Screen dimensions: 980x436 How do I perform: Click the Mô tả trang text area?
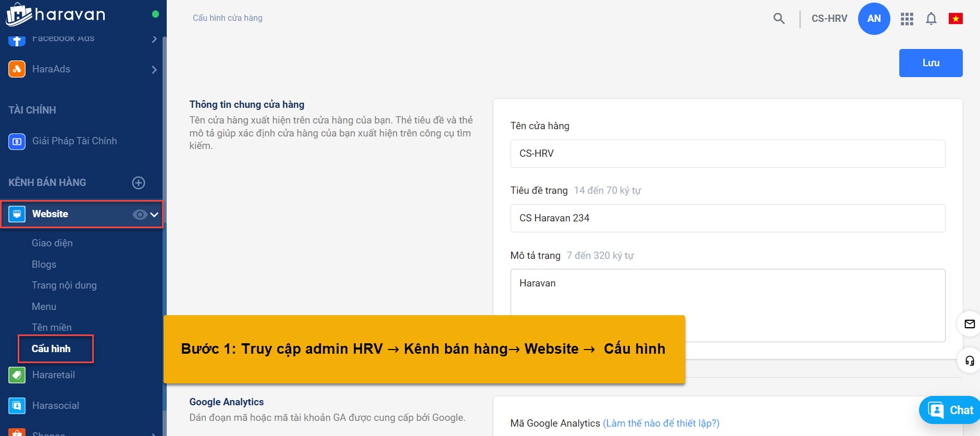(728, 305)
